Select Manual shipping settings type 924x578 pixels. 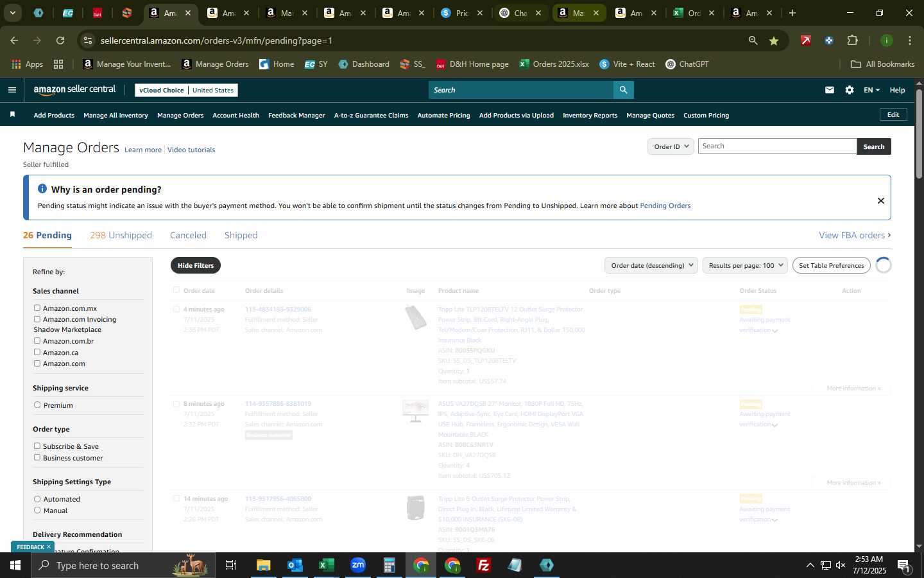coord(37,511)
